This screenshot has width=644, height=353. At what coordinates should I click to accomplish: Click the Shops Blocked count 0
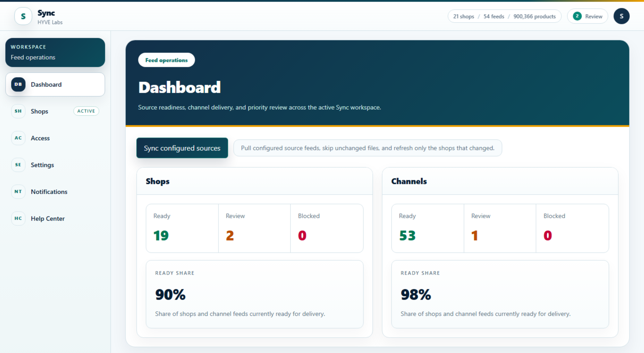pos(302,235)
